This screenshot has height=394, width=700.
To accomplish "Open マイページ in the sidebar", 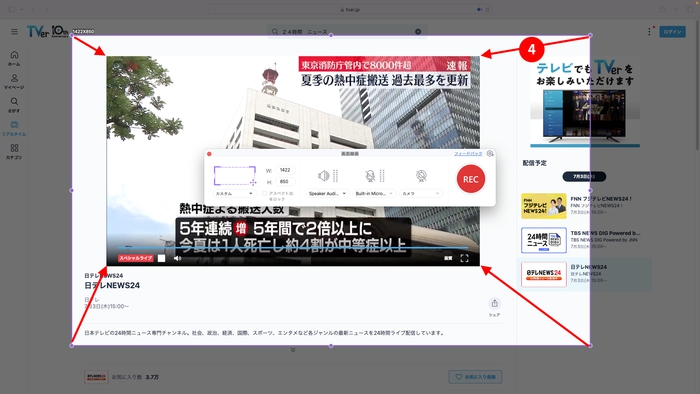I will [x=14, y=81].
